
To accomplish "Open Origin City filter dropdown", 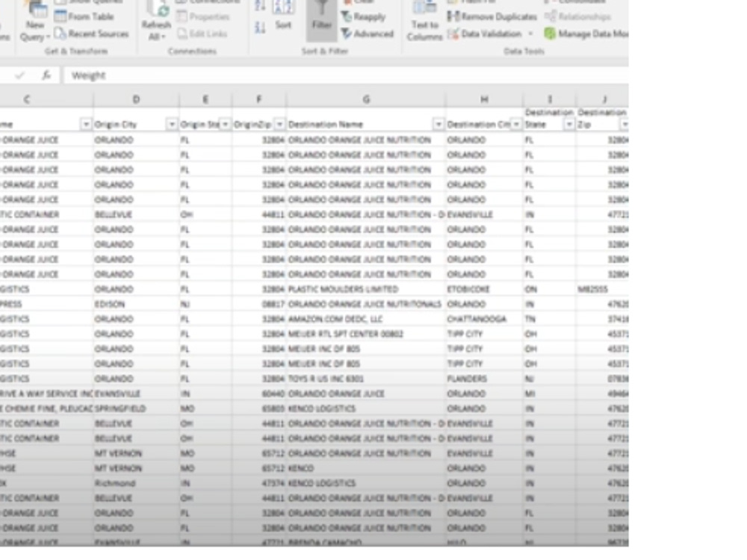I will [x=172, y=124].
